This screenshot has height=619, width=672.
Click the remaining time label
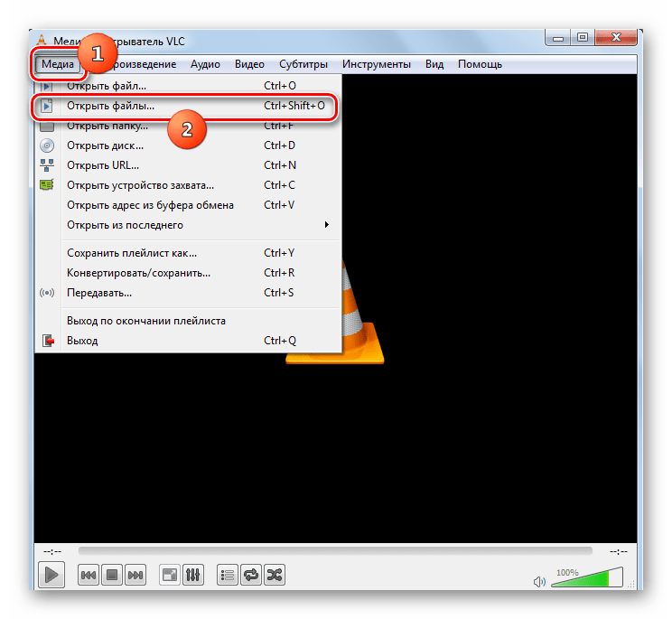(619, 551)
